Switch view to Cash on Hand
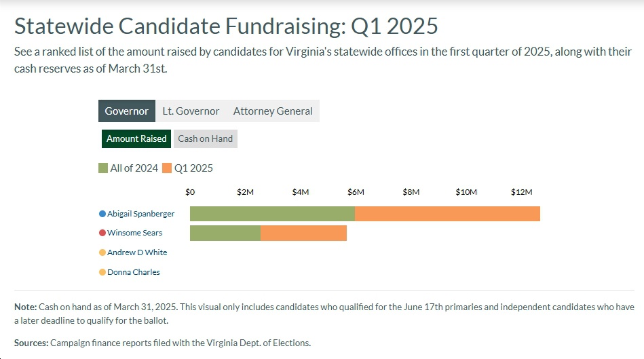644x359 pixels. 205,138
